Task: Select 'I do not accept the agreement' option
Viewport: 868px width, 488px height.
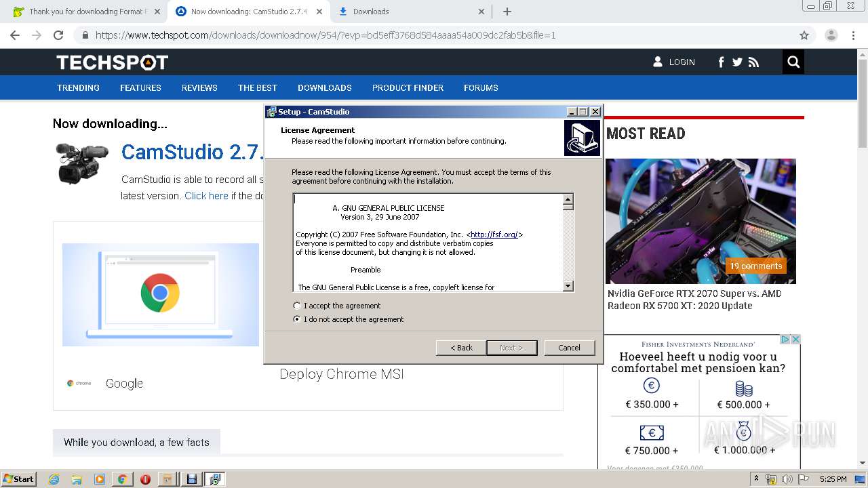Action: (296, 319)
